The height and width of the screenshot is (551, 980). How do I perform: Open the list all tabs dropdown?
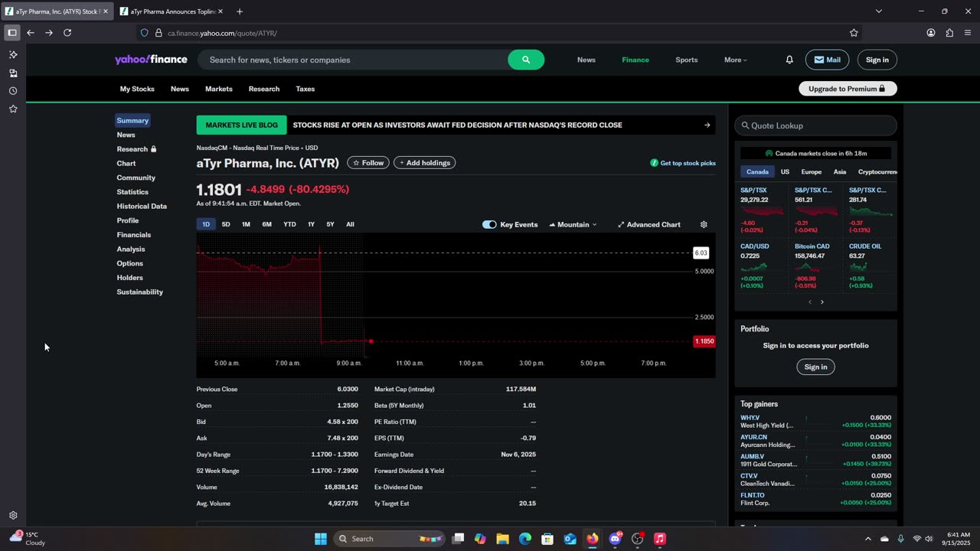click(879, 11)
